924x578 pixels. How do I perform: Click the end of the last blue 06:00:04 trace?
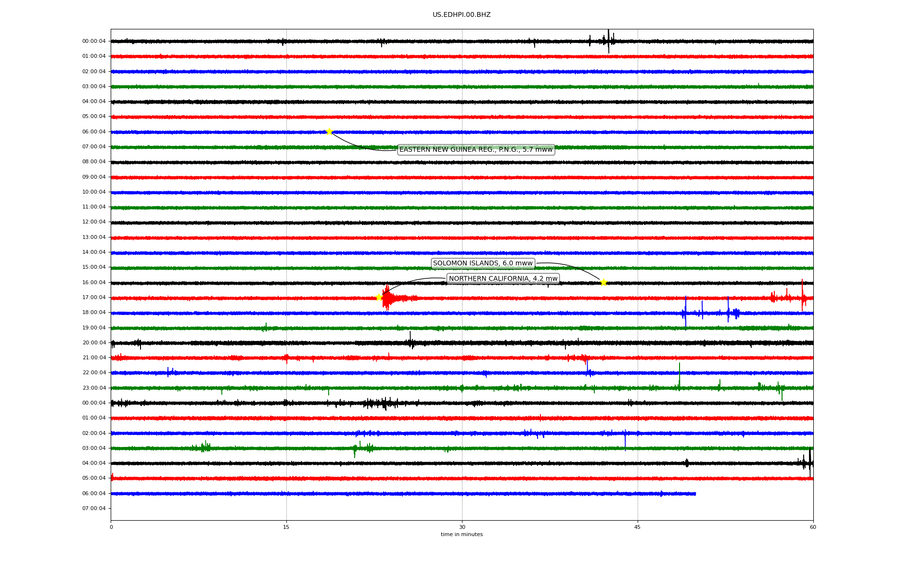tap(694, 494)
